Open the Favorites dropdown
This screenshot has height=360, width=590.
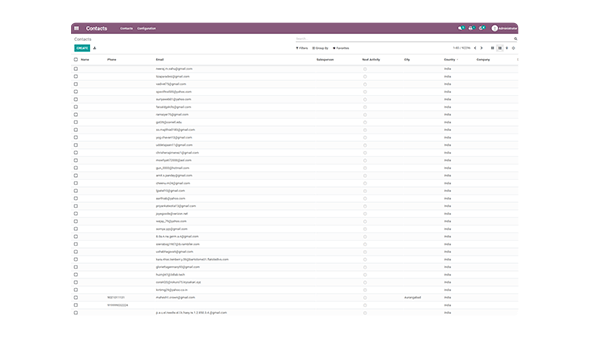click(x=341, y=48)
